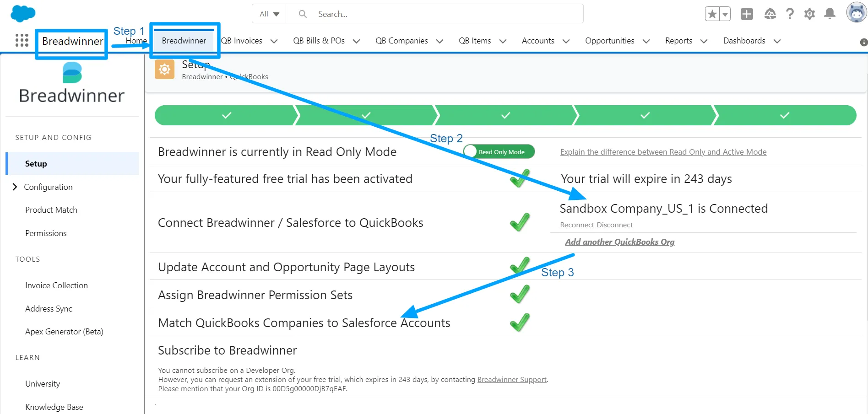Expand the QB Companies tab menu

coord(440,41)
